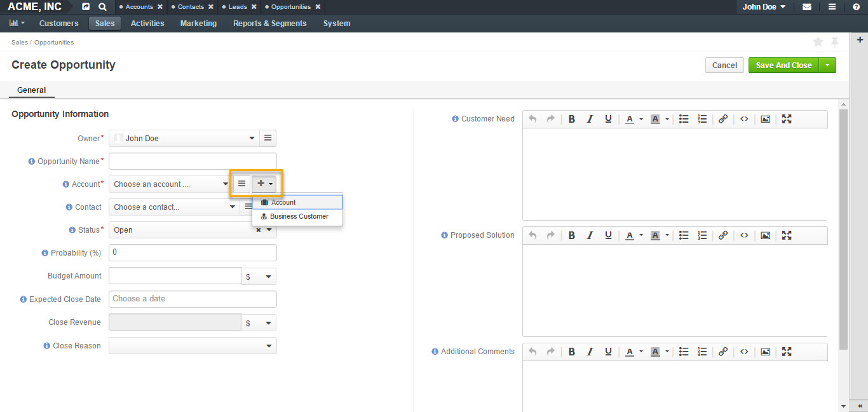The width and height of the screenshot is (868, 412).
Task: Clear the Open status value
Action: 259,230
